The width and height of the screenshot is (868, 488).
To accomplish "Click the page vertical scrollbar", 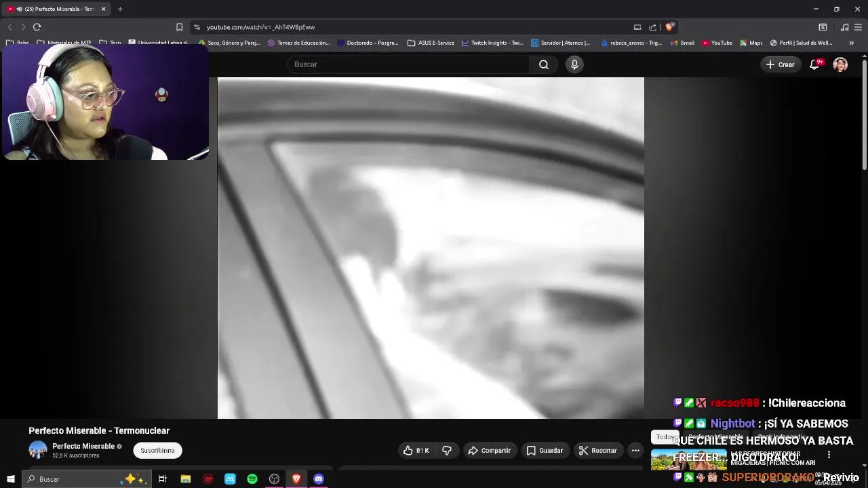I will pos(864,115).
